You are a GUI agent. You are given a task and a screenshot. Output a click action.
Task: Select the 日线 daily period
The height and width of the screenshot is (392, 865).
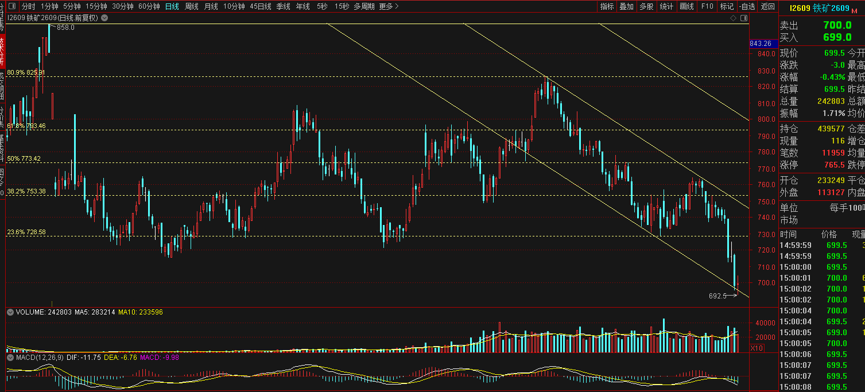(x=172, y=7)
